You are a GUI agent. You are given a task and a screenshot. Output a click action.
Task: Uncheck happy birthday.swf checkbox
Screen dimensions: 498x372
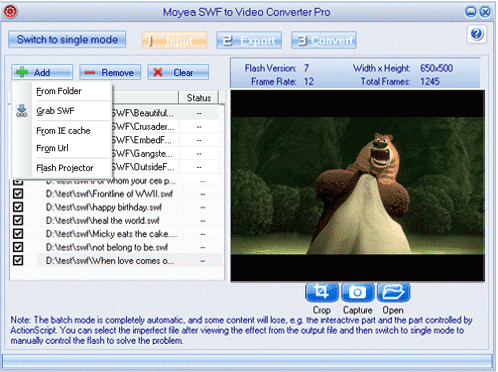18,207
